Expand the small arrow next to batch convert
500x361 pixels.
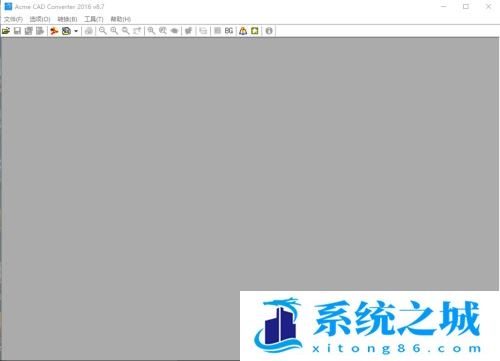pyautogui.click(x=76, y=31)
